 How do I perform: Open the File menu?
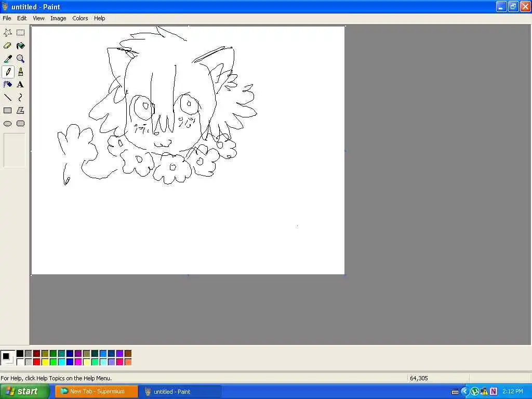pos(7,18)
